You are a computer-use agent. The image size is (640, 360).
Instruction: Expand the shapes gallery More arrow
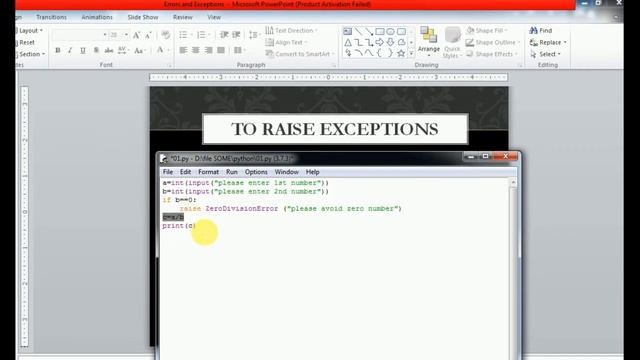tap(411, 53)
